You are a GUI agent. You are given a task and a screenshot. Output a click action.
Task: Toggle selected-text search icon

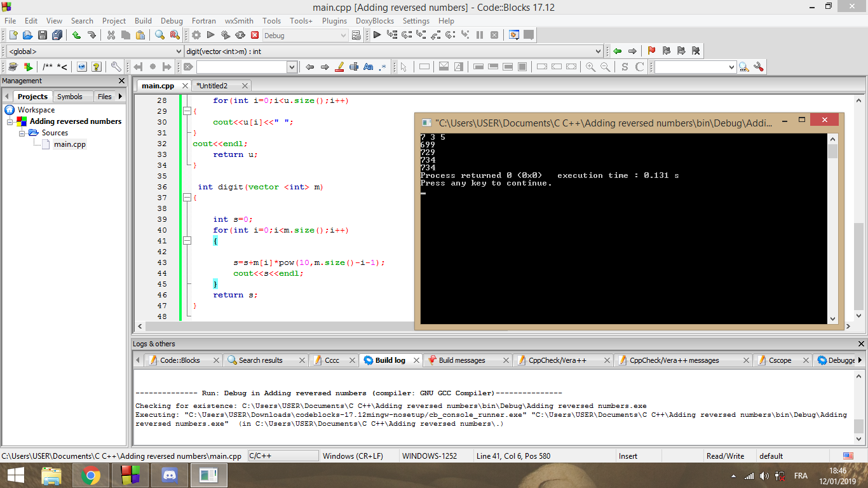[x=354, y=67]
